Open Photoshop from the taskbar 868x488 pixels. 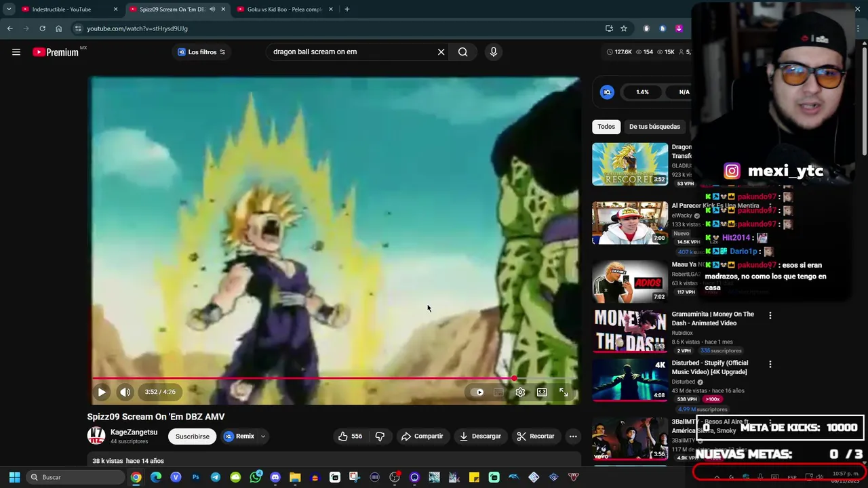[x=195, y=477]
